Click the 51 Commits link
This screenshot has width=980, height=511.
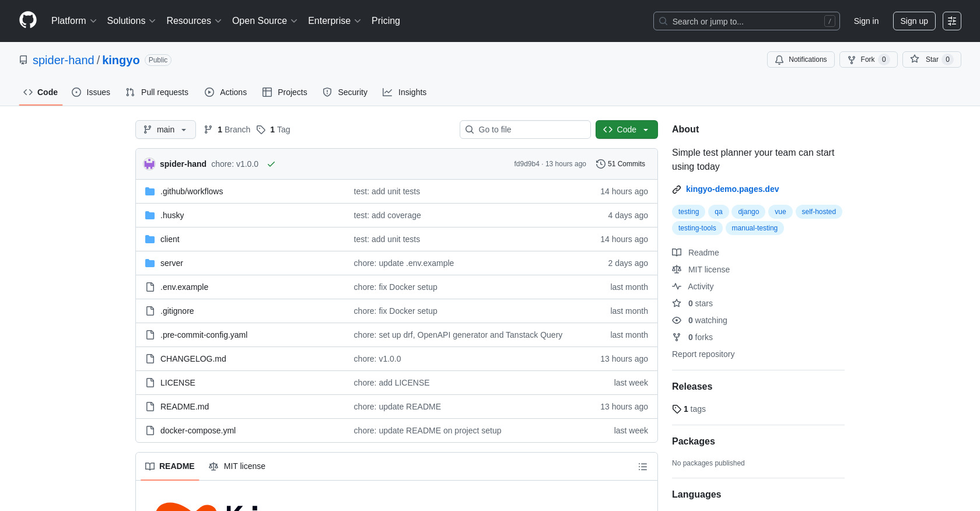coord(621,164)
